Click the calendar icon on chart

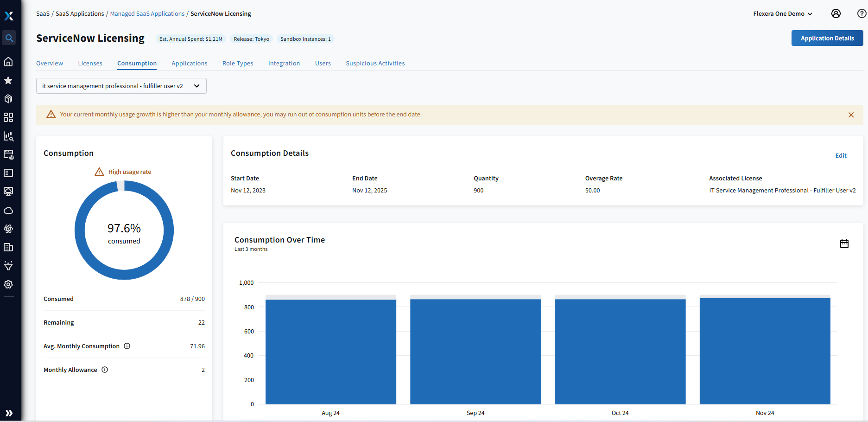(x=844, y=243)
